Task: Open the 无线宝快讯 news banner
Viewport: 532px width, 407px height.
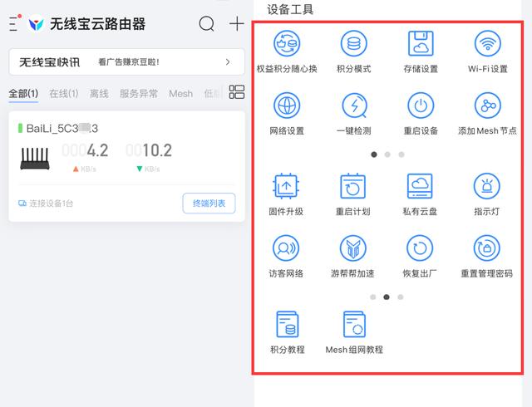Action: point(126,61)
